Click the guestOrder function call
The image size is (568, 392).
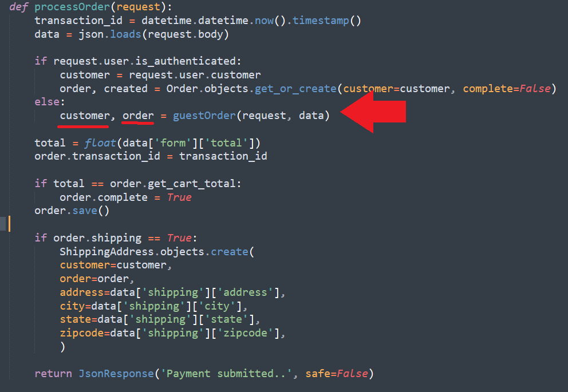[204, 116]
